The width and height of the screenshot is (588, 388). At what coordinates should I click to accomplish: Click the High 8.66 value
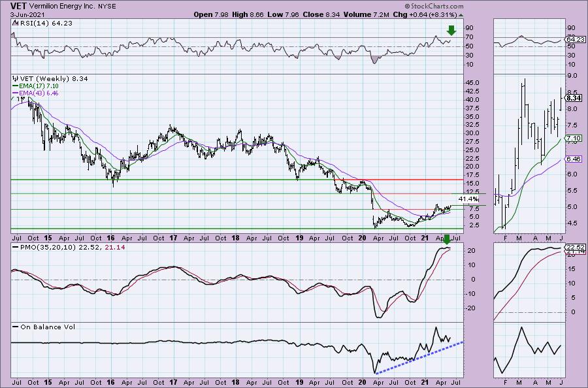click(x=248, y=14)
